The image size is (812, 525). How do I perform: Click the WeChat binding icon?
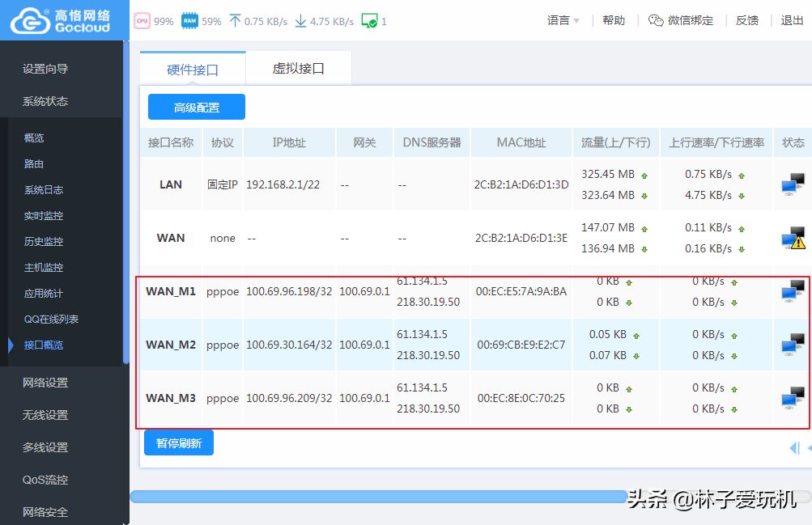(x=656, y=21)
